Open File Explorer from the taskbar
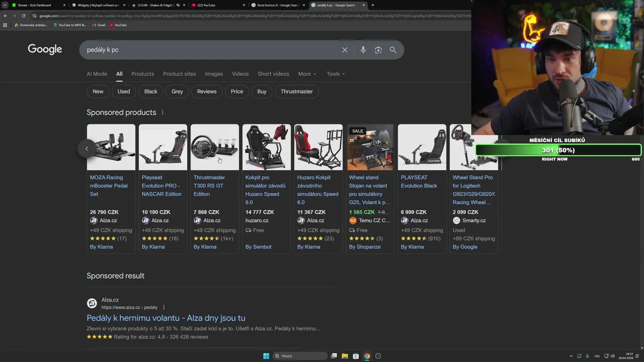The height and width of the screenshot is (362, 644). coord(345,356)
